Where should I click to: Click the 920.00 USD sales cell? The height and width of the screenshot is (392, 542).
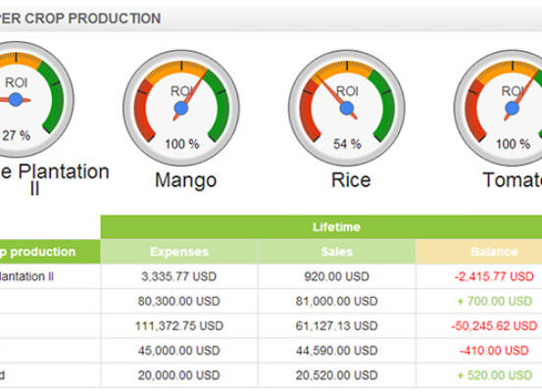point(337,276)
